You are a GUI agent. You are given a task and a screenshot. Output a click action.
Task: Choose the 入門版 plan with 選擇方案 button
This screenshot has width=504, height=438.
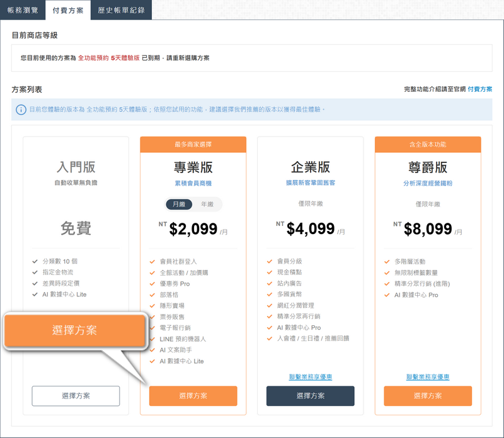tap(76, 396)
